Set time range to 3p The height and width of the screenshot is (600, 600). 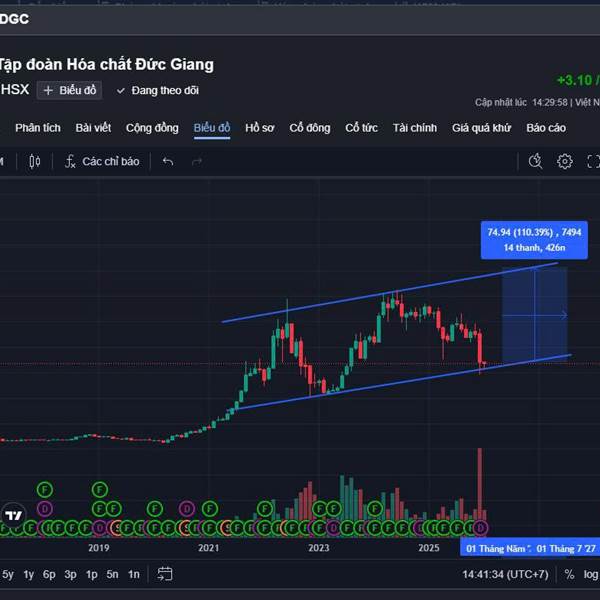click(70, 574)
